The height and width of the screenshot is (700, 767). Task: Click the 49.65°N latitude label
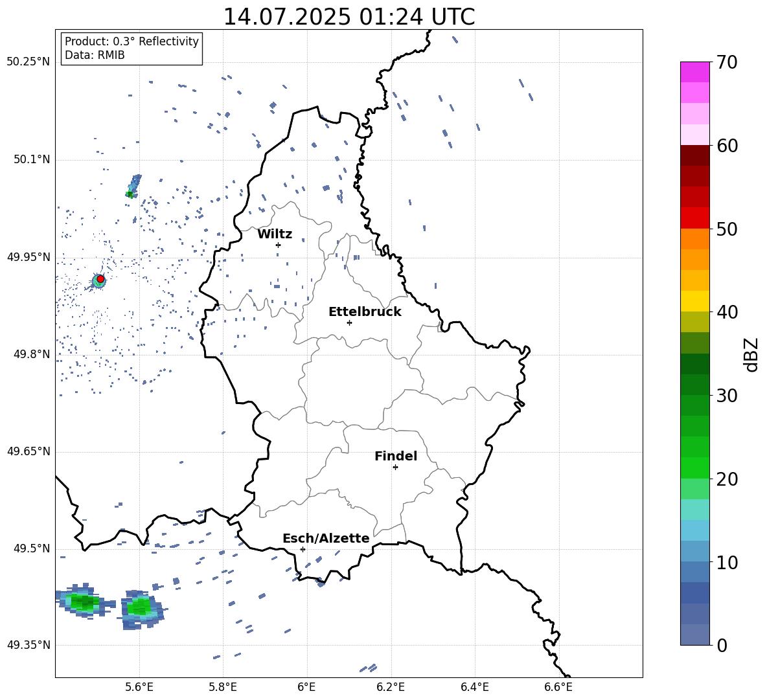29,451
